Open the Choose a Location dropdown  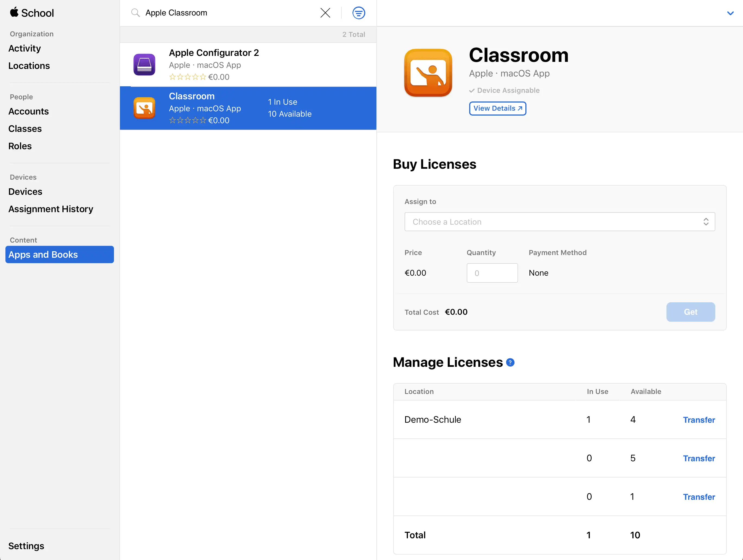pos(560,222)
